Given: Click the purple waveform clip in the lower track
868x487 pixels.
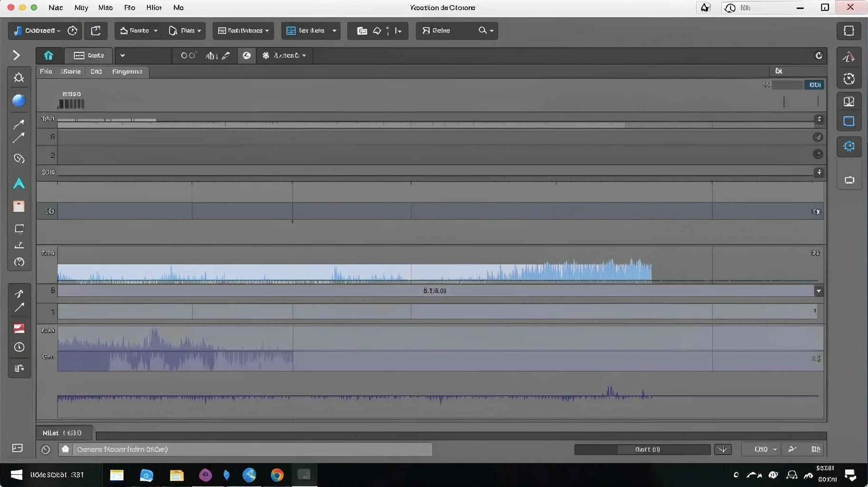Looking at the screenshot, I should coord(175,349).
